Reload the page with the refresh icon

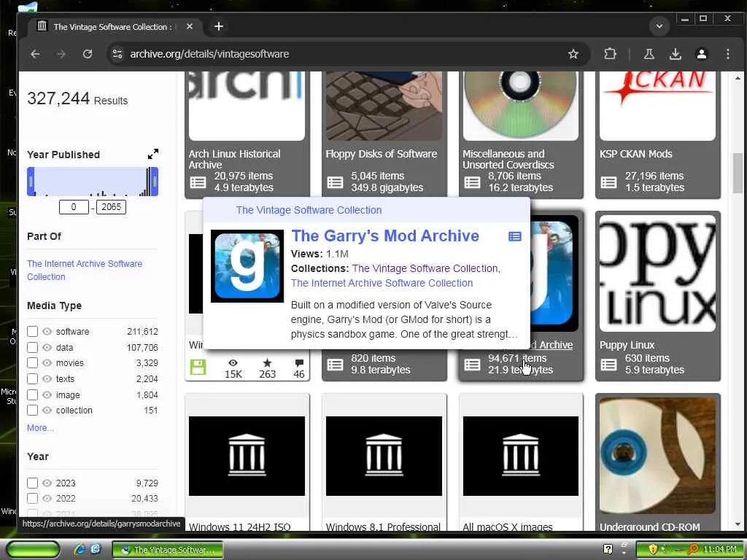[x=88, y=54]
